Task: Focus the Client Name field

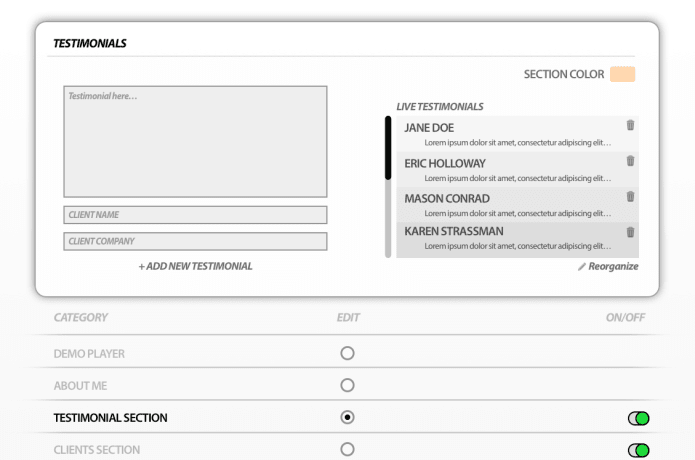Action: click(x=195, y=215)
